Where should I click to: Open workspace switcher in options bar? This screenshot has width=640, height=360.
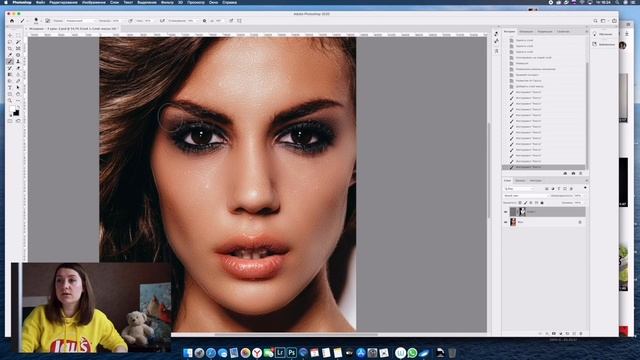604,21
